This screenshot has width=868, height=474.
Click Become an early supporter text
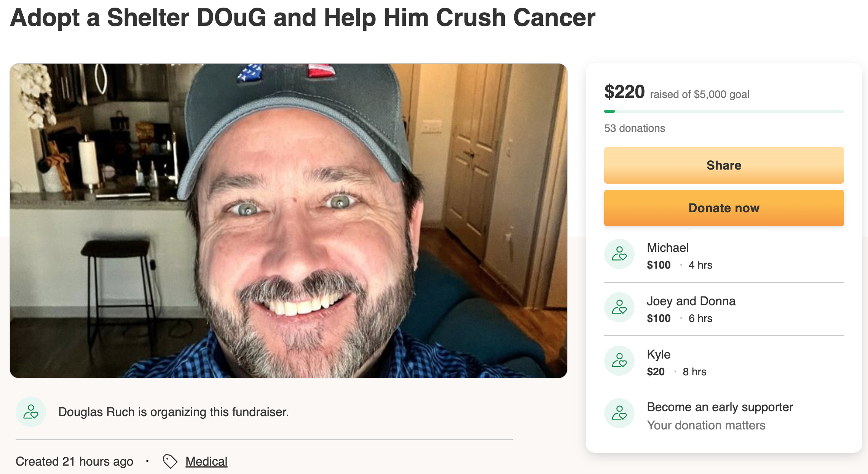coord(720,407)
